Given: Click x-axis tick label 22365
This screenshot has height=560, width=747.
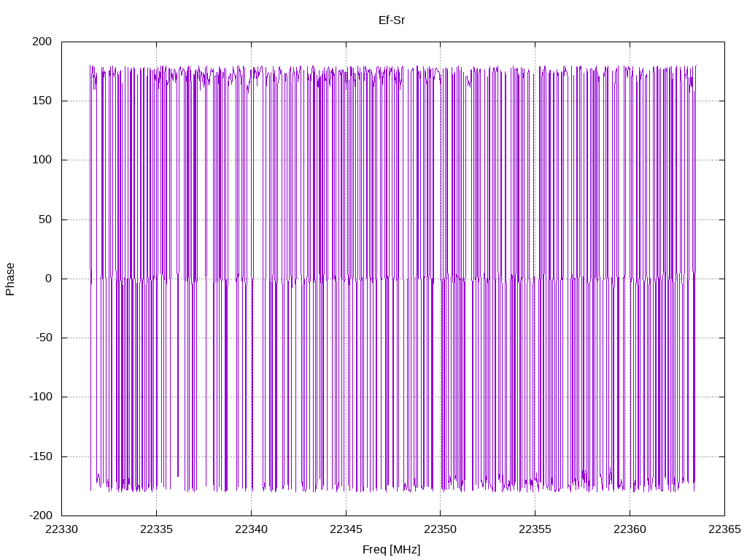Looking at the screenshot, I should tap(724, 529).
